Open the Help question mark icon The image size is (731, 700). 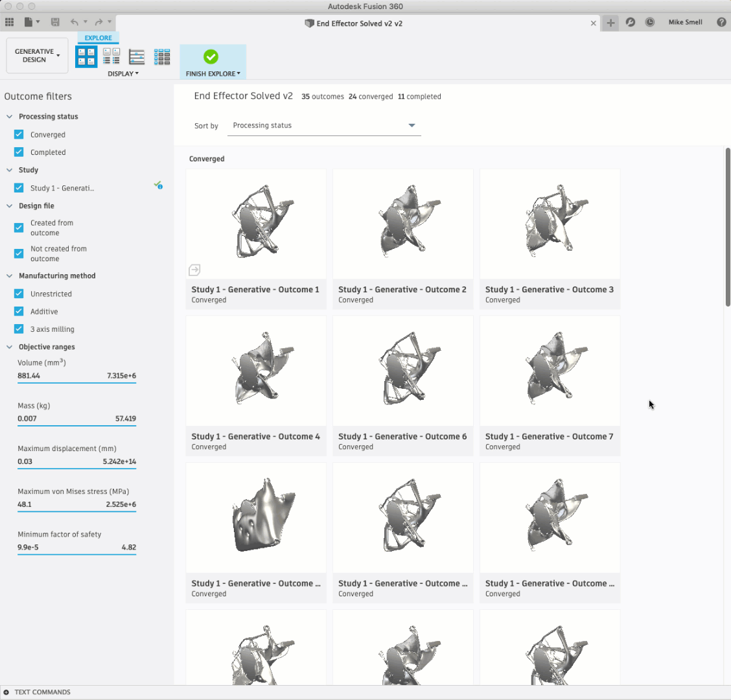pos(722,22)
